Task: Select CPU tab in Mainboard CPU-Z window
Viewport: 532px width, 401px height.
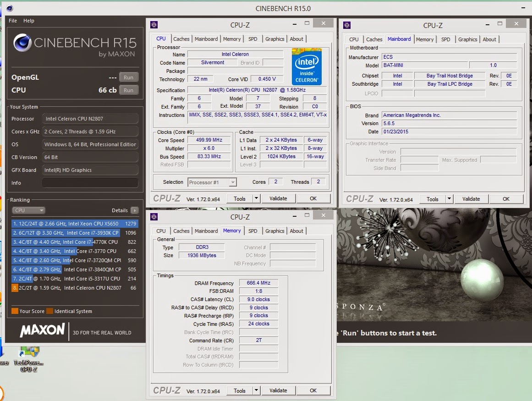Action: pos(354,39)
